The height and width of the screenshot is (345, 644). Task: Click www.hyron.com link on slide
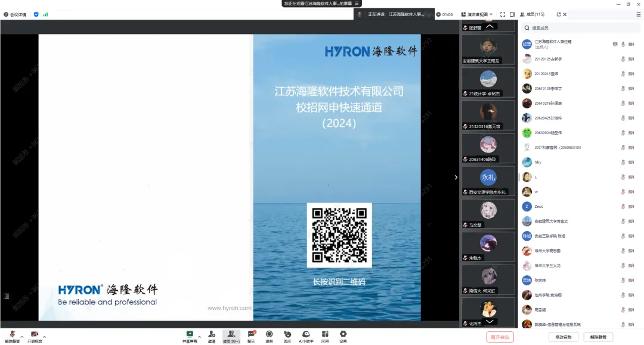(229, 307)
